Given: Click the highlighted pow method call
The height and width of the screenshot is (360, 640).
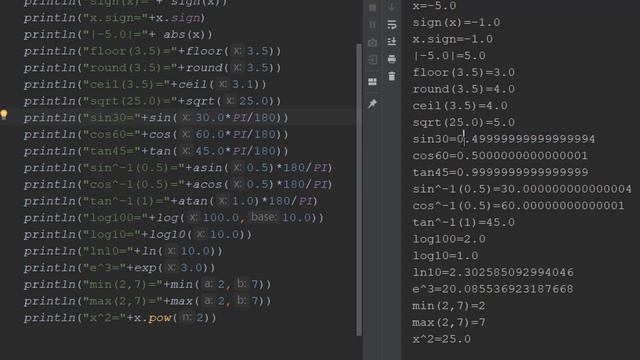Looking at the screenshot, I should 160,318.
